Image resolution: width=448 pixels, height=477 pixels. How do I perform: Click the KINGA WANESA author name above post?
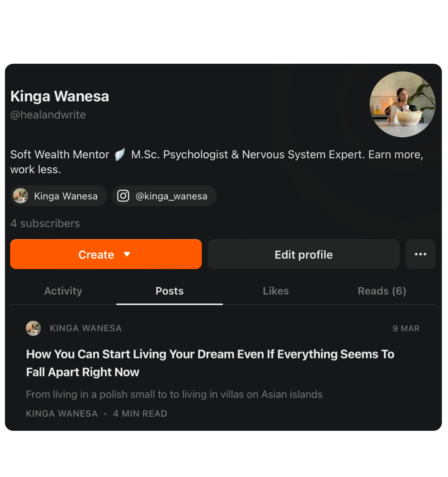coord(86,328)
